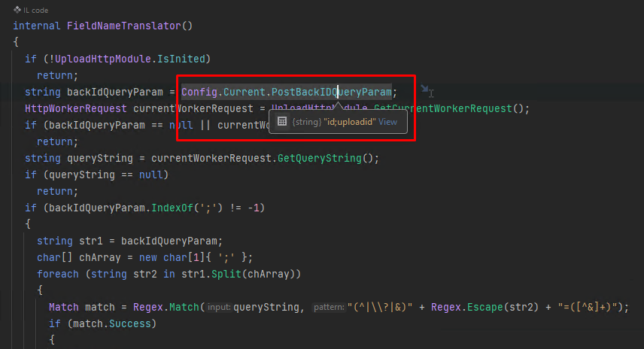Open the View link in the value tooltip
The image size is (644, 349).
[x=387, y=122]
